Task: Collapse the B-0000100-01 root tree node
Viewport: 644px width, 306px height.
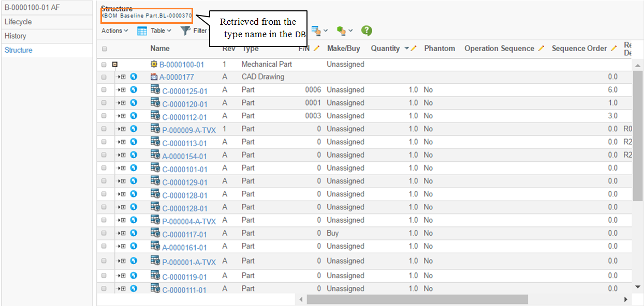Action: [x=115, y=65]
